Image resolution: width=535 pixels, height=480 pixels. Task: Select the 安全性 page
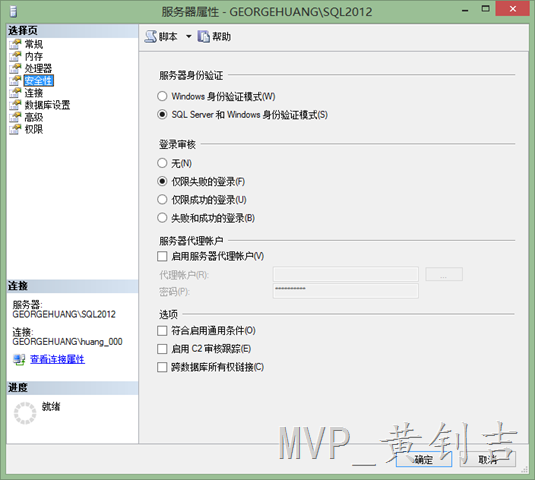(38, 81)
